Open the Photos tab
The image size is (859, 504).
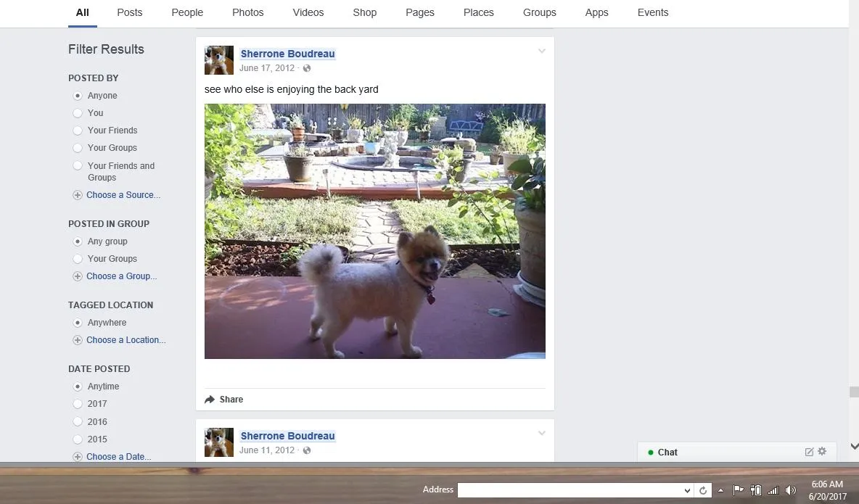(x=247, y=12)
